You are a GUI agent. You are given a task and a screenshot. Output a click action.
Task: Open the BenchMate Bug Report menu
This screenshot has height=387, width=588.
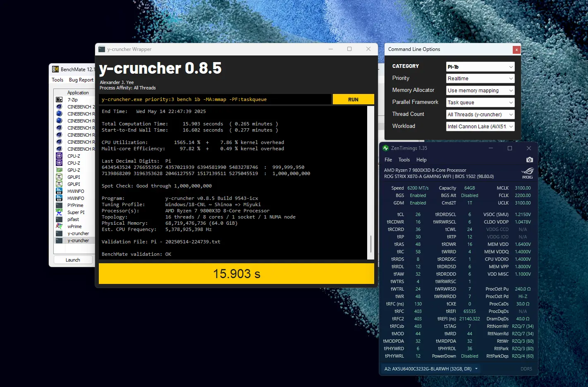click(81, 80)
